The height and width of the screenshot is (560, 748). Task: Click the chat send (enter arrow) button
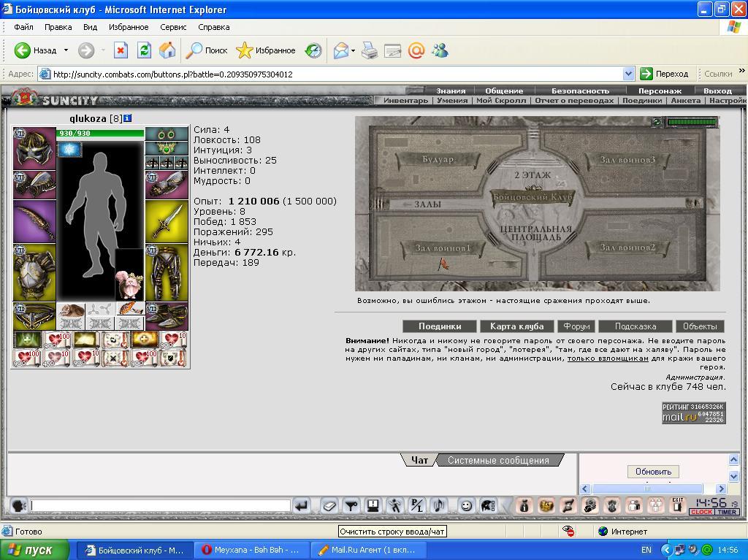point(302,506)
